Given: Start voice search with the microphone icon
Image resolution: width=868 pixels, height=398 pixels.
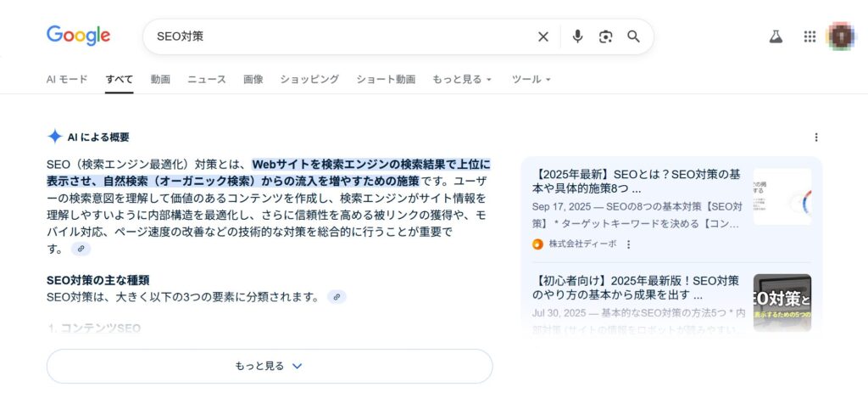Looking at the screenshot, I should 577,36.
